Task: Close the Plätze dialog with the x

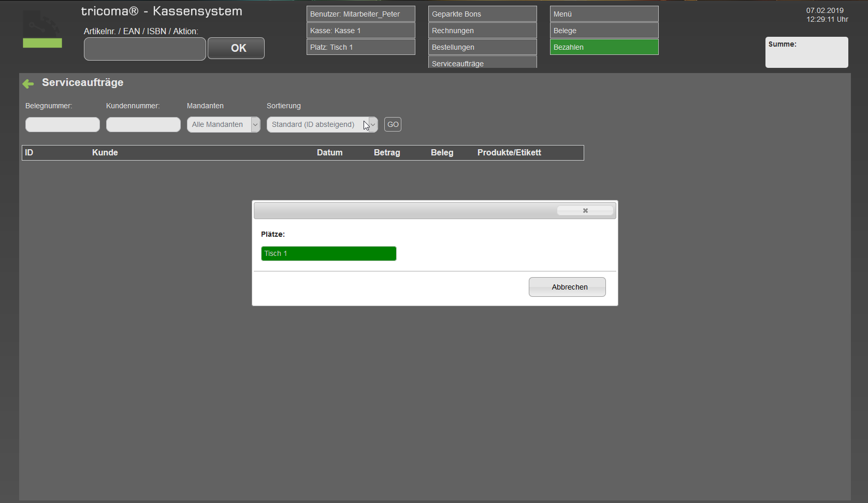Action: coord(585,210)
